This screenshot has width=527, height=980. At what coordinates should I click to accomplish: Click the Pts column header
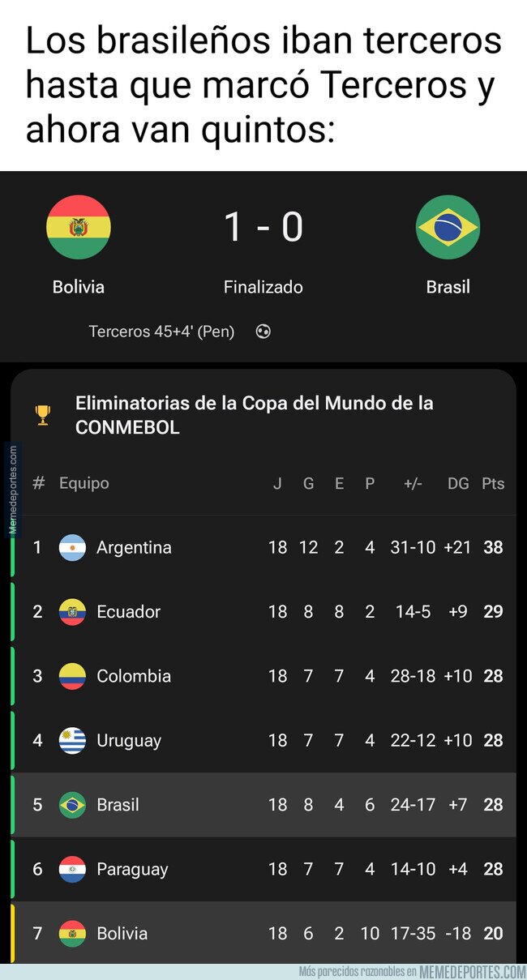pyautogui.click(x=492, y=484)
